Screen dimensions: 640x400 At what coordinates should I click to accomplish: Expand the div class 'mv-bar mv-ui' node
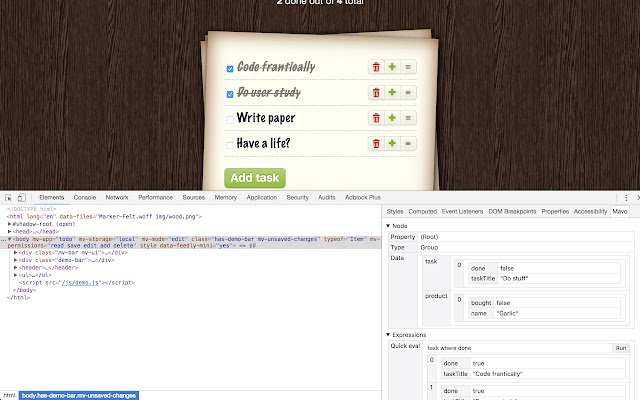click(x=16, y=253)
